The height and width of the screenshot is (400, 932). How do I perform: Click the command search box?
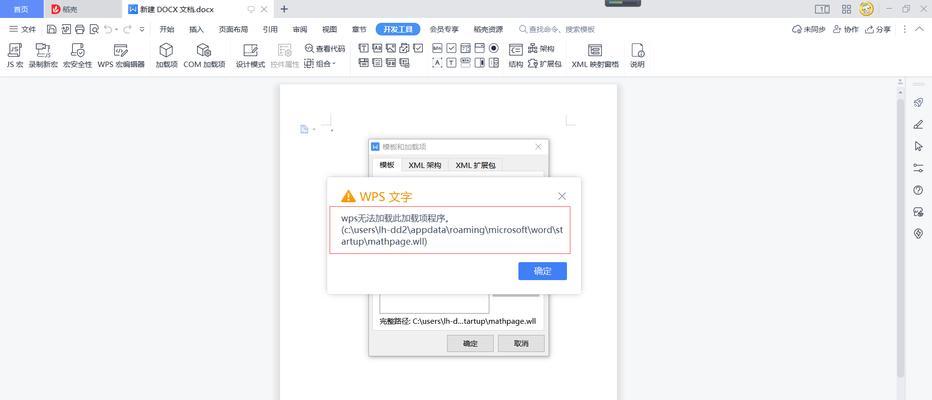(557, 29)
